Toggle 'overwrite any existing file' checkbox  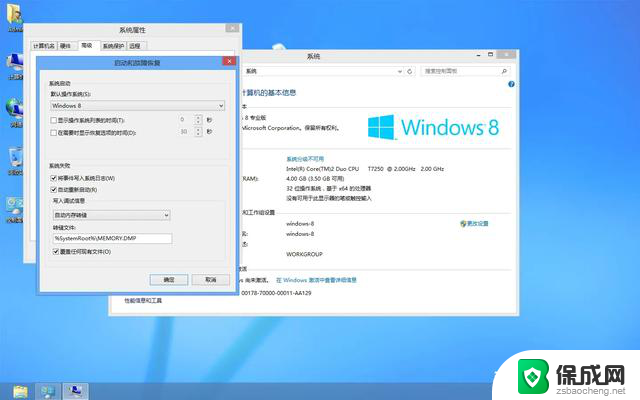pos(56,252)
